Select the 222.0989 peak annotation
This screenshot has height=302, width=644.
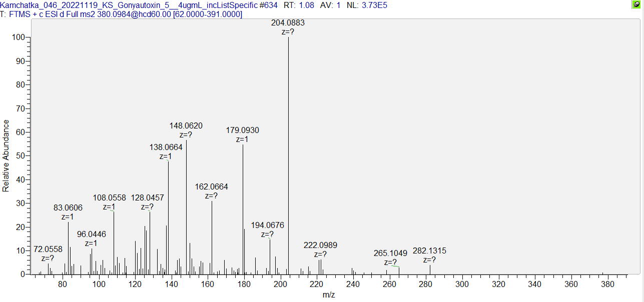[x=320, y=245]
